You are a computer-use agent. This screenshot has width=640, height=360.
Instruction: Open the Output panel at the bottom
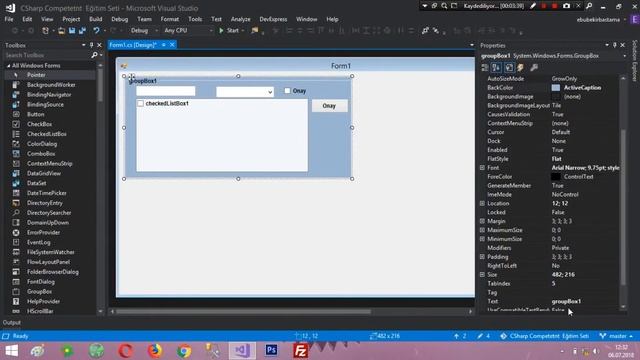(12, 322)
